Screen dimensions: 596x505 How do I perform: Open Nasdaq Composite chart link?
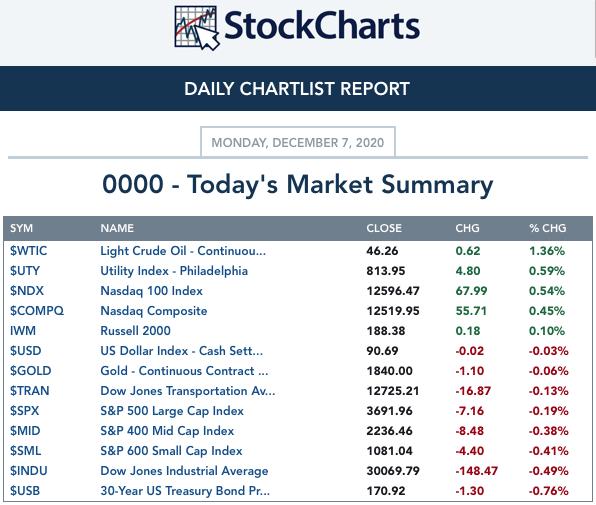click(154, 311)
